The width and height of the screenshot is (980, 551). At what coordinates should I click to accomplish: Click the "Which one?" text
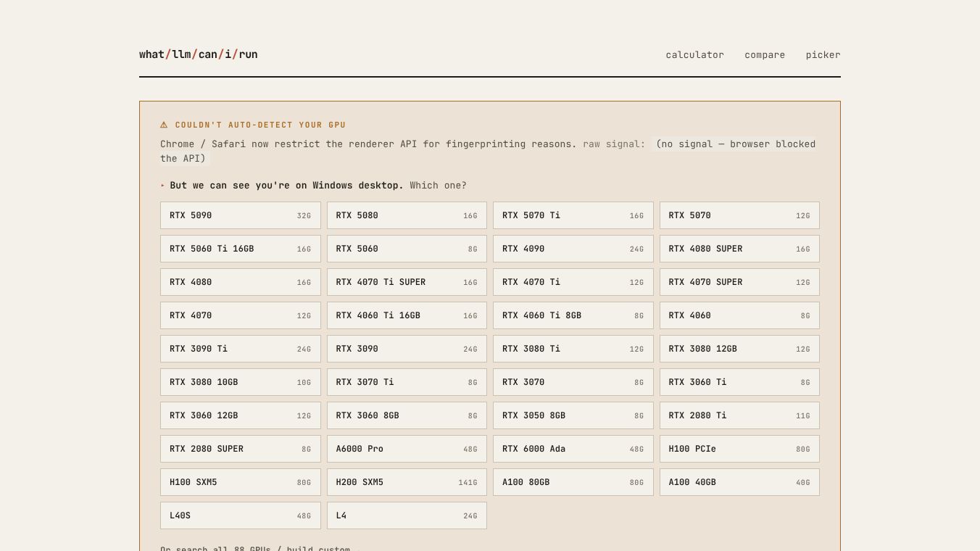click(439, 186)
